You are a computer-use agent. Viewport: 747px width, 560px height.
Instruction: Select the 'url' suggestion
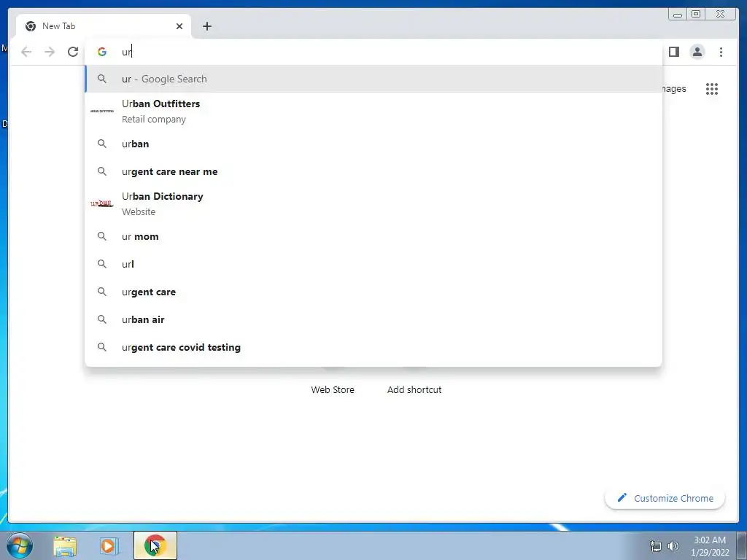tap(373, 264)
